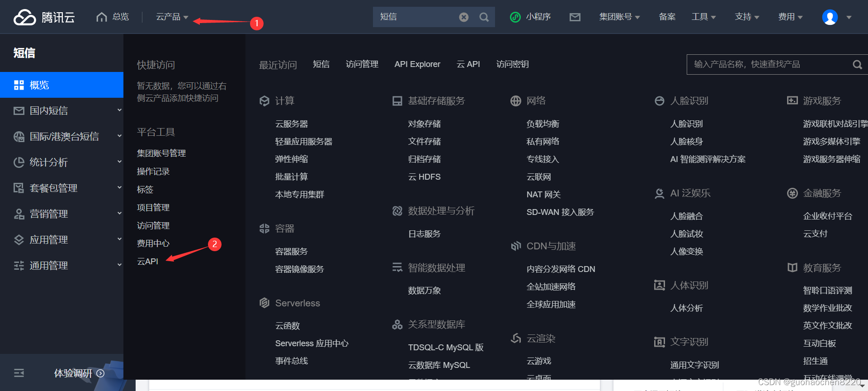Open TDSQL-C MySQL 版 product
This screenshot has width=868, height=391.
coord(446,348)
